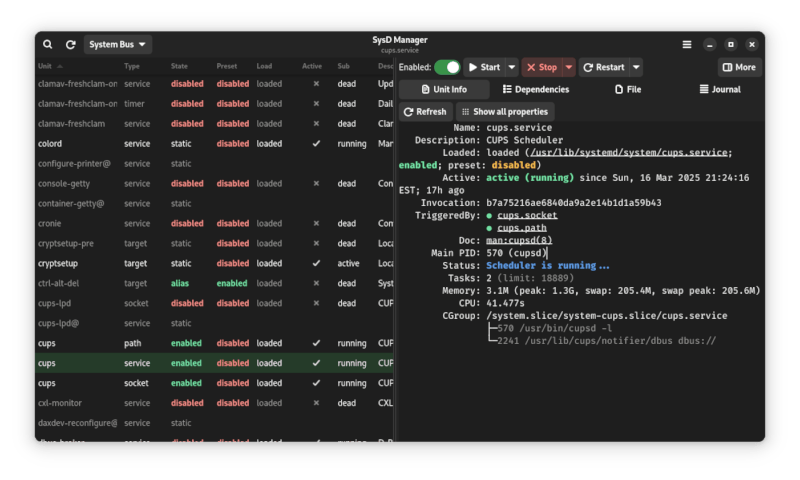Screen dimensions: 800x480
Task: Click the Start button to start service
Action: [x=484, y=68]
